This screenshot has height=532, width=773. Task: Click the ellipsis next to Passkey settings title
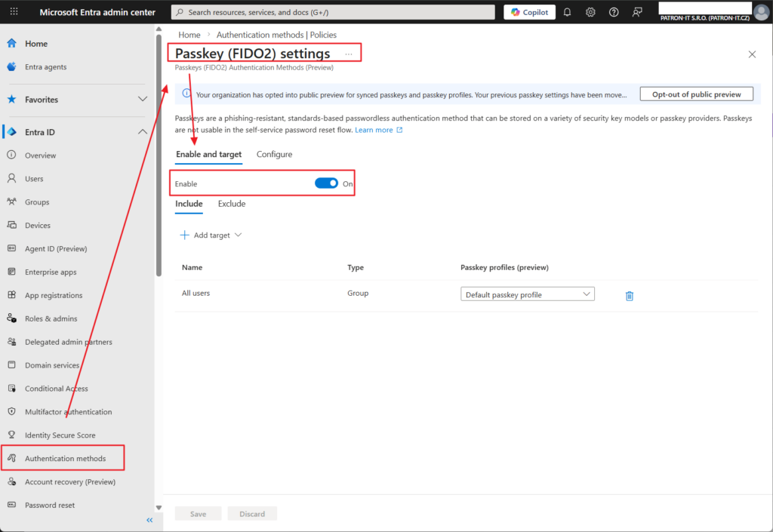tap(348, 54)
